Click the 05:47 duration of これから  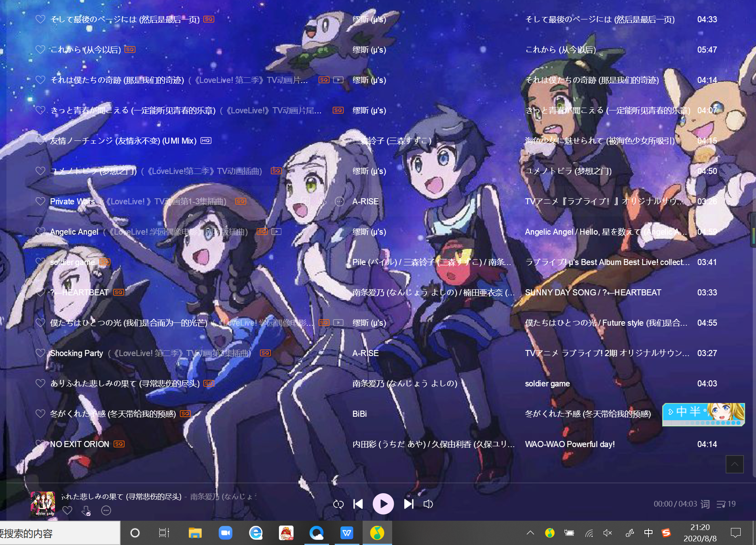click(707, 50)
